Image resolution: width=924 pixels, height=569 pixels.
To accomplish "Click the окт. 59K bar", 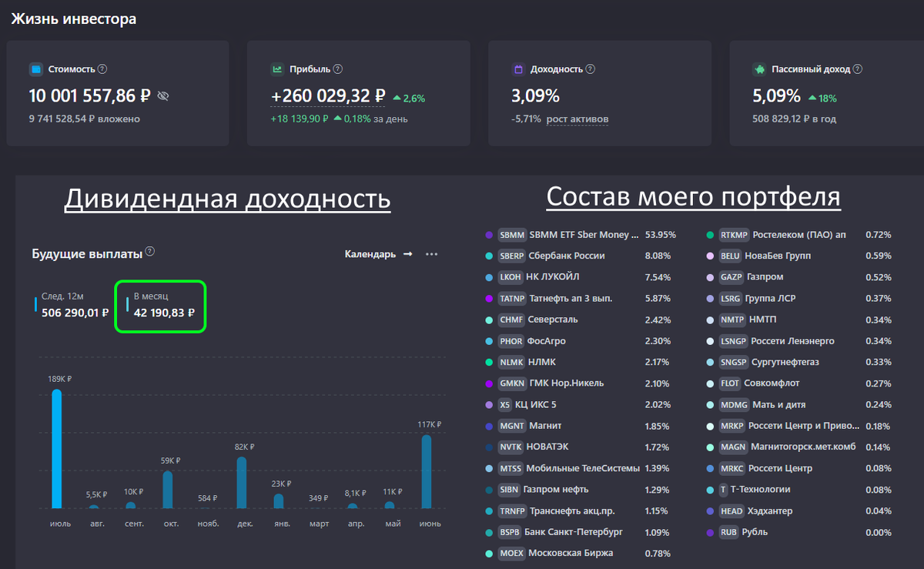I will (168, 490).
